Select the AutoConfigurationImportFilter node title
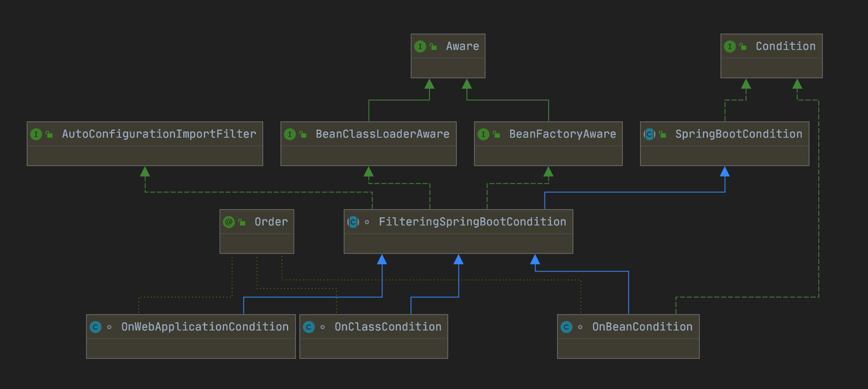 click(159, 134)
